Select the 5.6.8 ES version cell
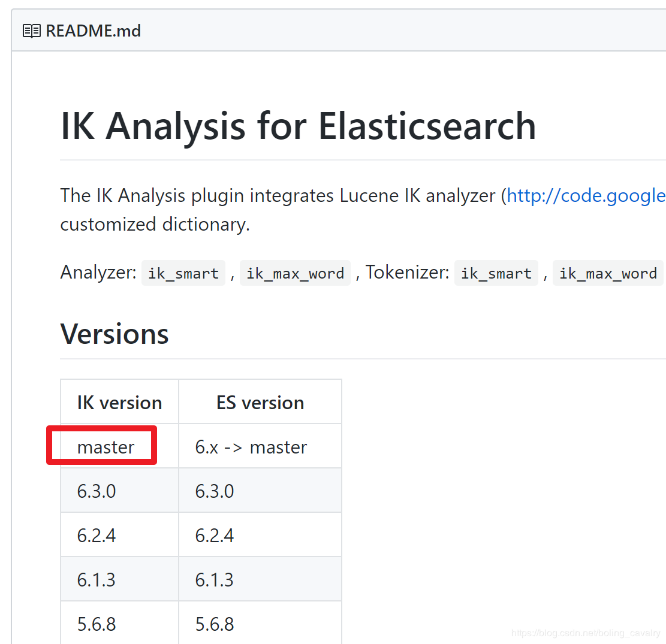 tap(260, 623)
